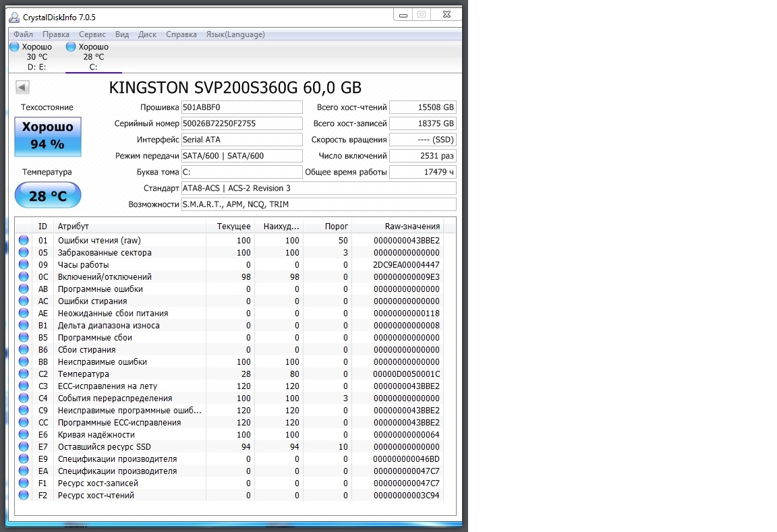Click the 28 °C temperature button

[48, 195]
